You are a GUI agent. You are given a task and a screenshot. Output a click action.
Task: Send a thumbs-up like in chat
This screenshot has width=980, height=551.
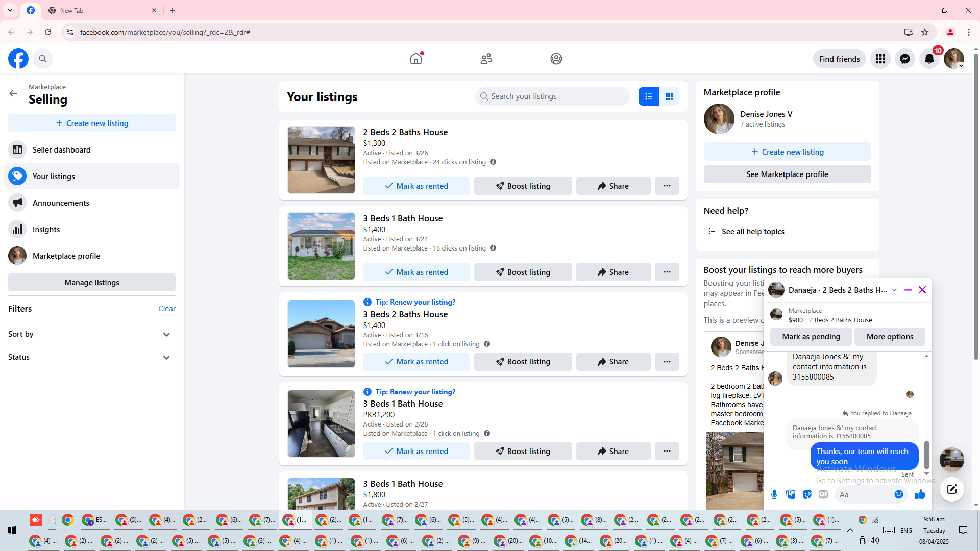coord(920,494)
